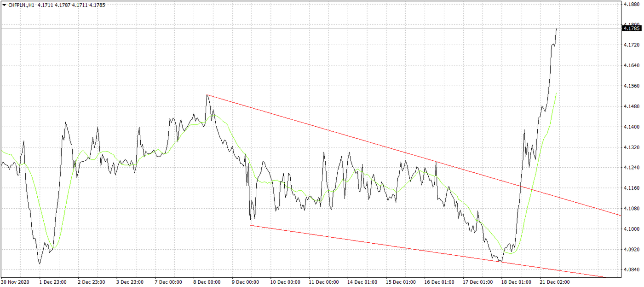Click the 4.0840 price scale label
This screenshot has width=644, height=287.
[x=631, y=269]
